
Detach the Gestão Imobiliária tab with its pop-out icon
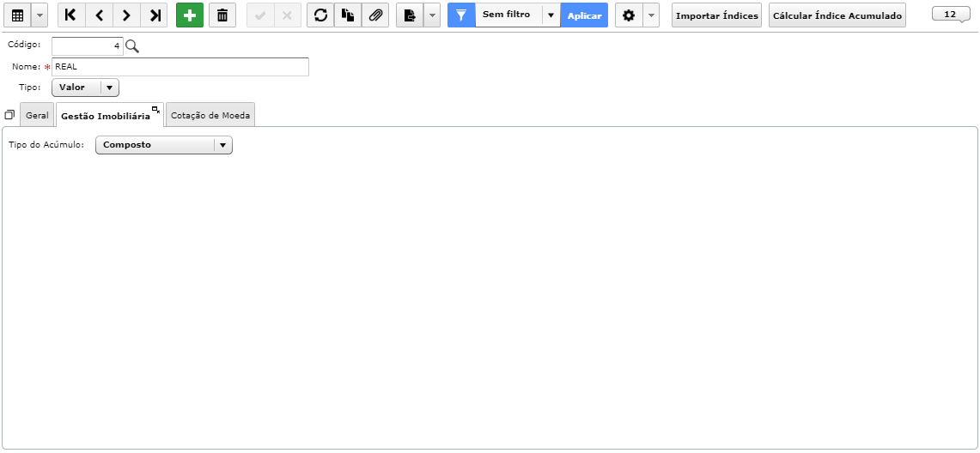[x=156, y=109]
